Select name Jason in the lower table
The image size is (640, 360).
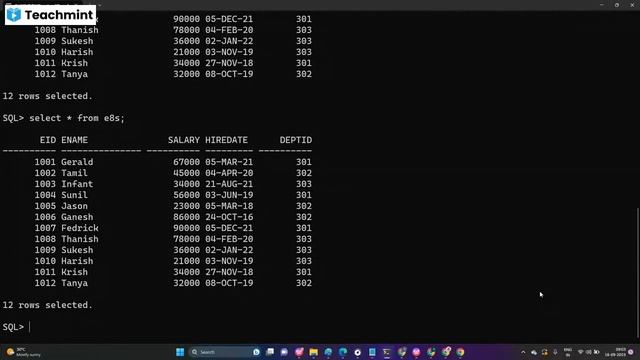coord(74,206)
